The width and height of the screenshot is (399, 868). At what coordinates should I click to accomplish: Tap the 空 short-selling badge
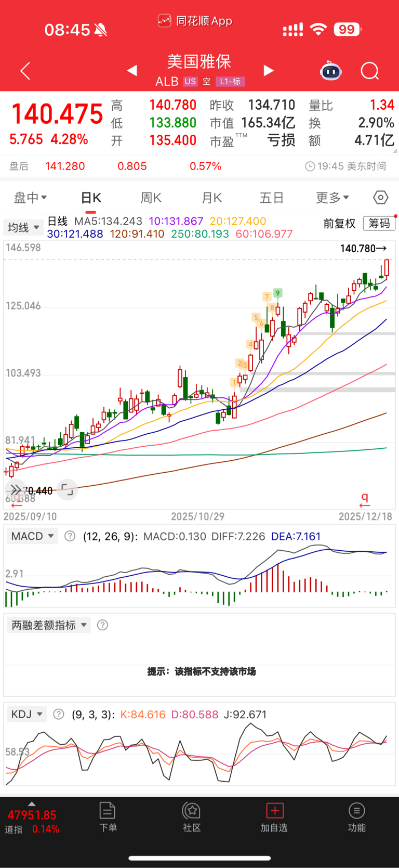coord(207,82)
